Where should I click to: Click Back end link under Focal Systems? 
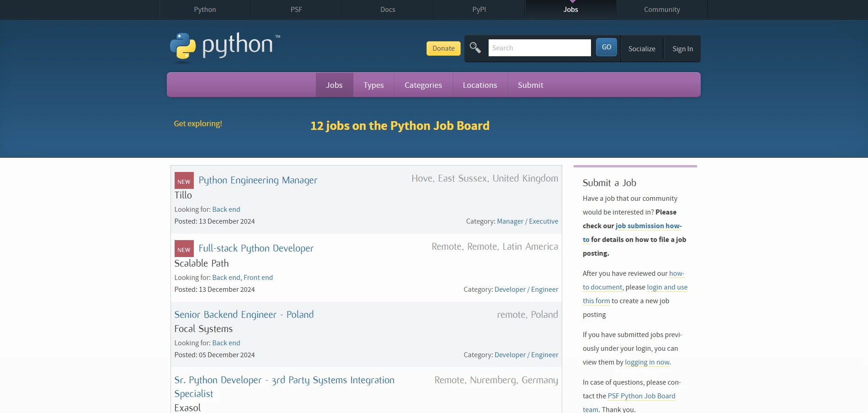(226, 343)
